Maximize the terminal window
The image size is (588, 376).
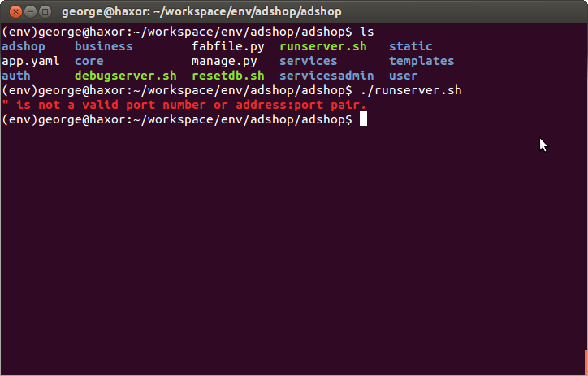(45, 12)
